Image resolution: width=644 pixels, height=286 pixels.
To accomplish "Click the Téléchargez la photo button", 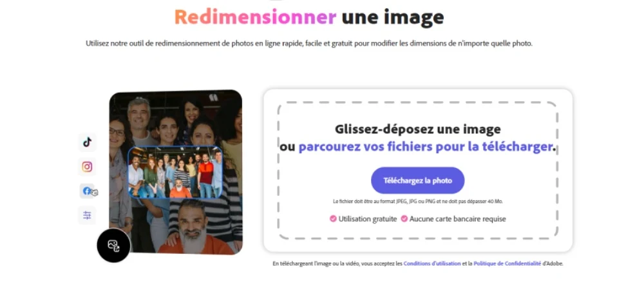I will click(x=418, y=180).
